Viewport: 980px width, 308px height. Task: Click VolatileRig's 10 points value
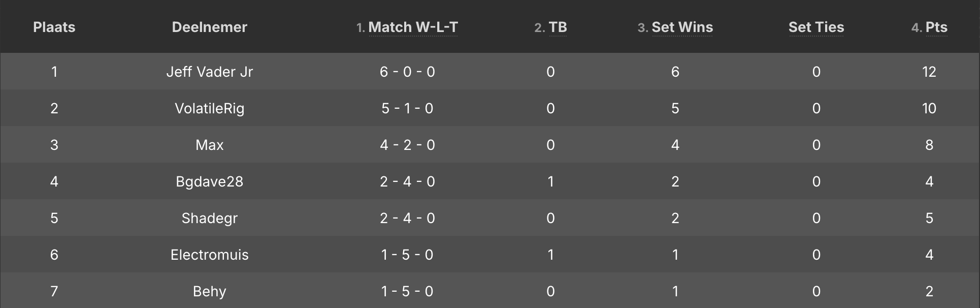(x=929, y=108)
